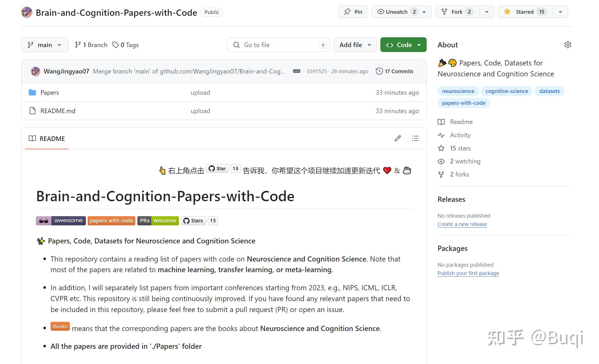
Task: Open README outline list icon
Action: (415, 138)
